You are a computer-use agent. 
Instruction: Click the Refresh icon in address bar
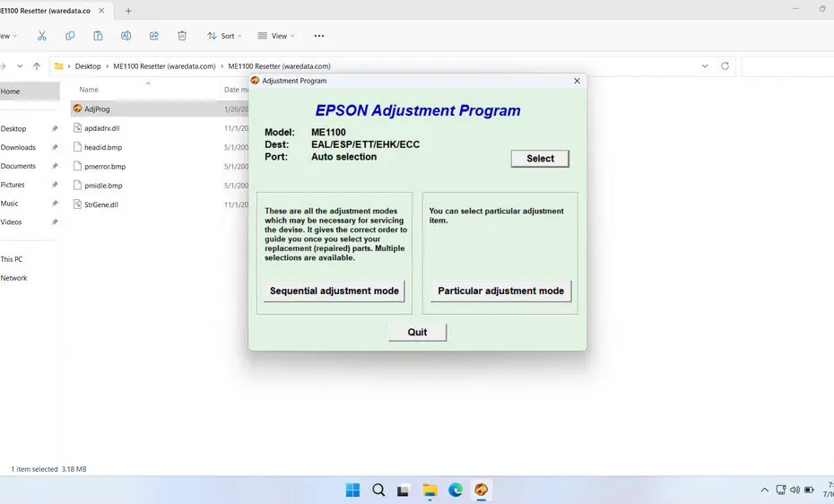point(725,66)
